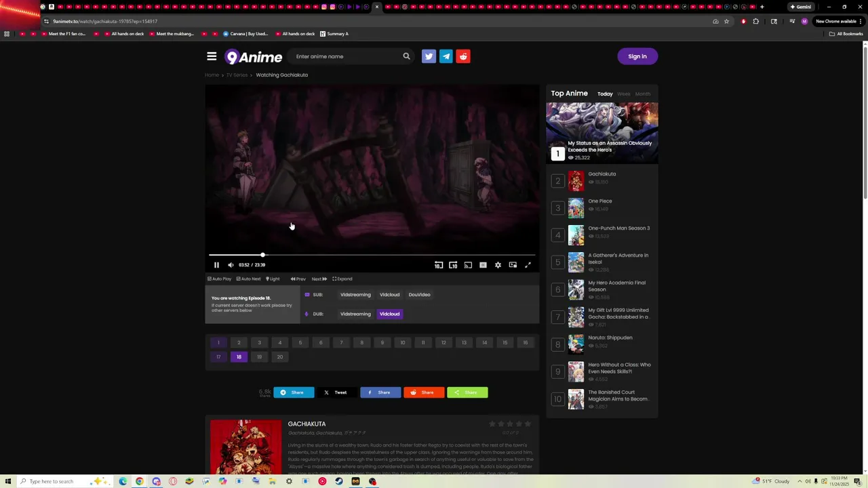Open My Status as an Assassin top anime
Viewport: 868px width, 488px height.
pyautogui.click(x=602, y=133)
